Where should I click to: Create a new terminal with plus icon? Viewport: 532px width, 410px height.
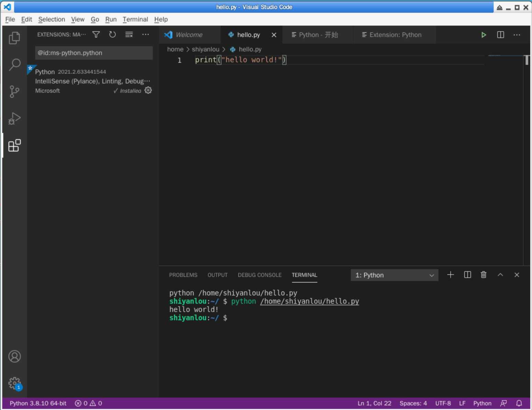[451, 275]
